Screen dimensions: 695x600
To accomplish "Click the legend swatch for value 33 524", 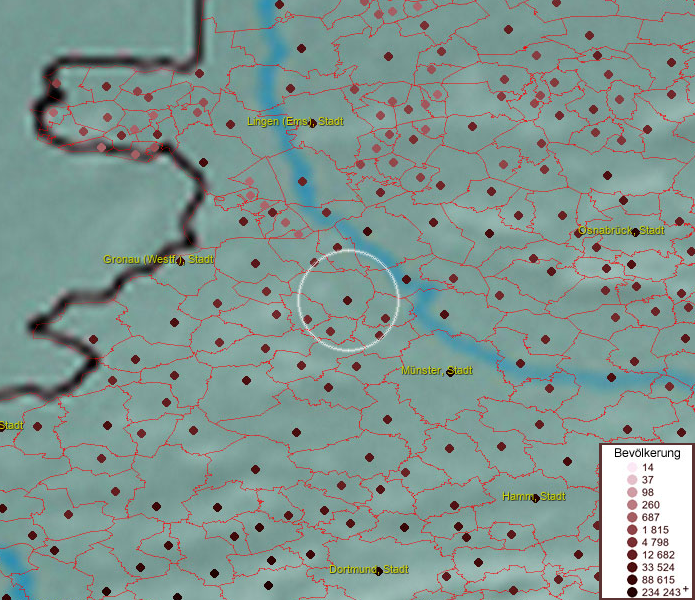I will tap(632, 567).
